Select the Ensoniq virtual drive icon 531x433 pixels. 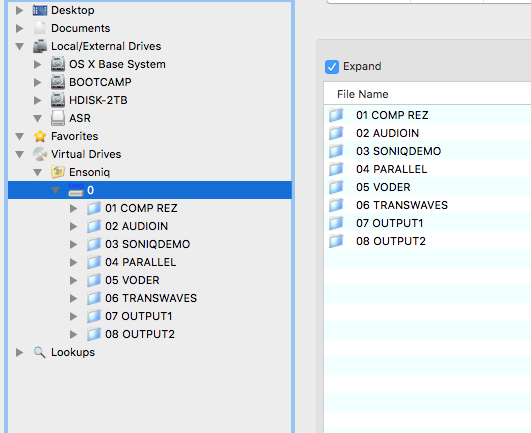click(58, 172)
